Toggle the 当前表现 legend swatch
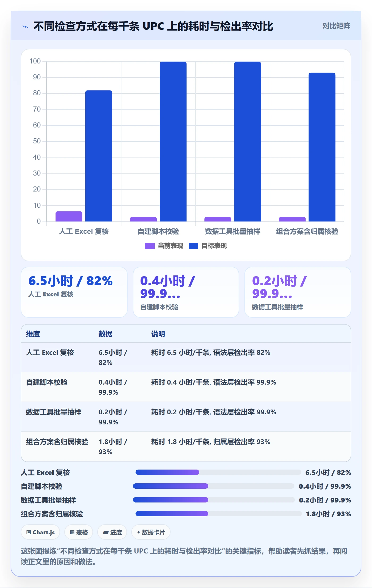The width and height of the screenshot is (372, 588). (150, 246)
